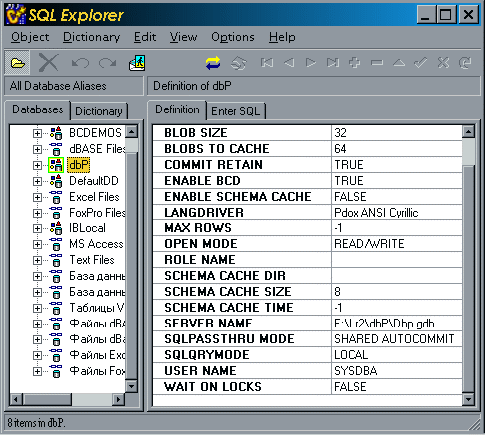Click the edit record triangle icon
486x436 pixels.
point(399,63)
